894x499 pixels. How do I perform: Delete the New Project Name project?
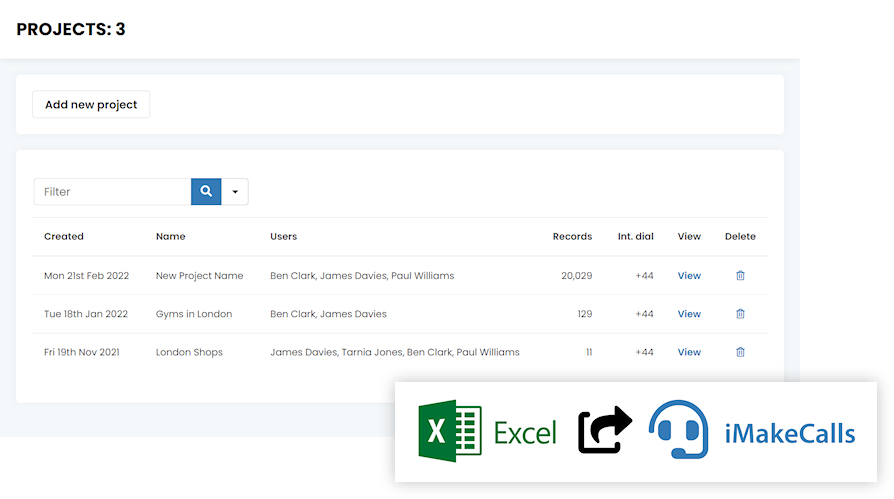(740, 276)
